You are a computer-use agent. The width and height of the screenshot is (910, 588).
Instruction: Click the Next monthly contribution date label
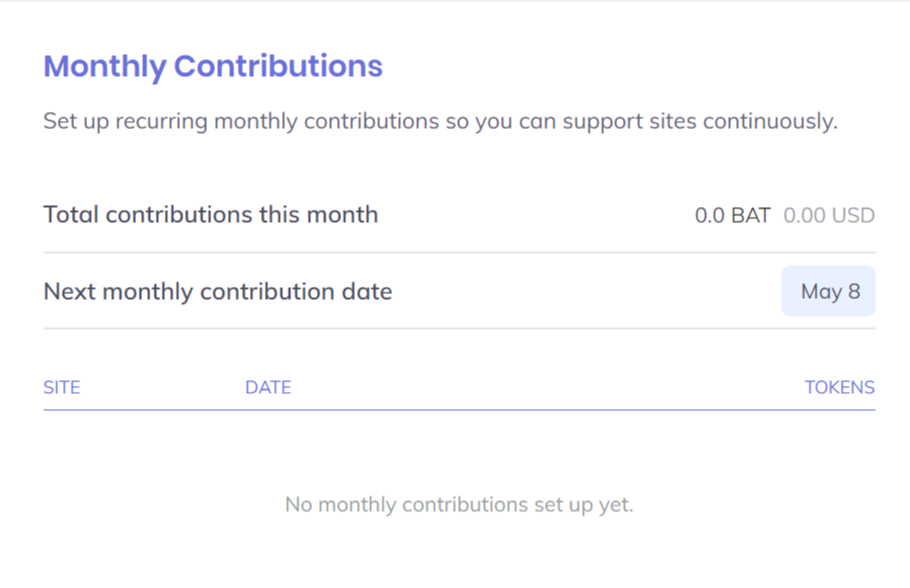(218, 292)
